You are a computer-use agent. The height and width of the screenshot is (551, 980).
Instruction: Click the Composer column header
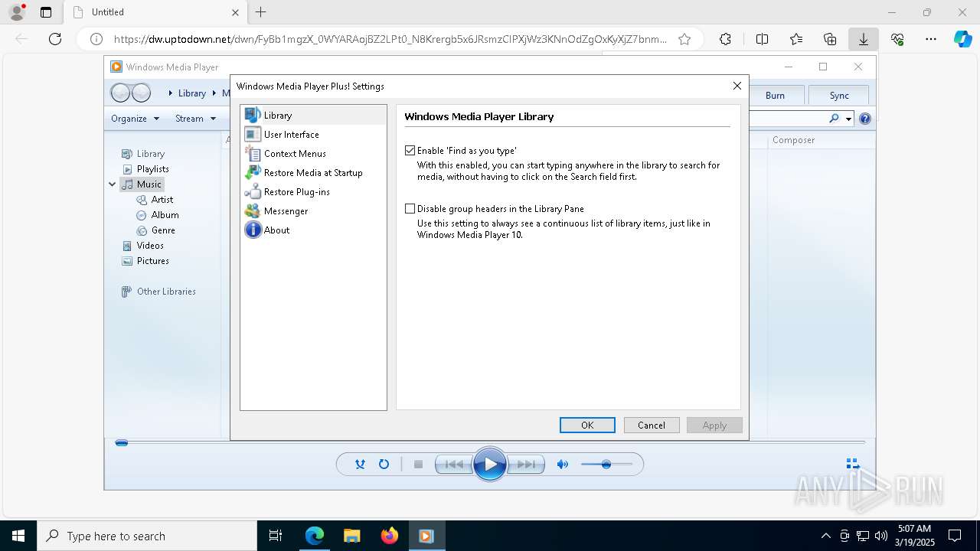(x=794, y=140)
